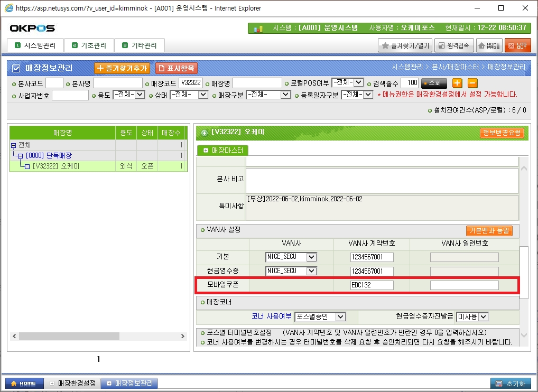Viewport: 538px width, 392px height.
Task: Switch to the 매장환경설정 bottom tab
Action: [x=72, y=383]
